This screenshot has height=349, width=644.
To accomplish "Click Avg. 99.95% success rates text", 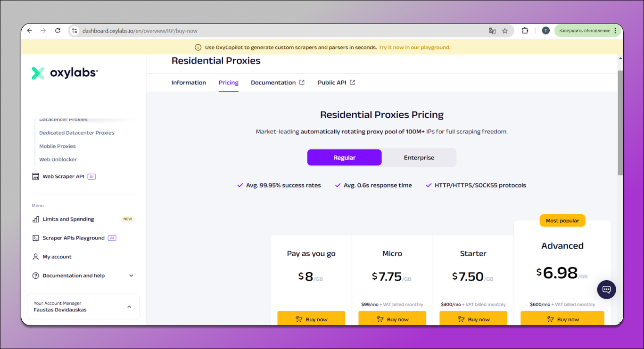I will (x=283, y=186).
